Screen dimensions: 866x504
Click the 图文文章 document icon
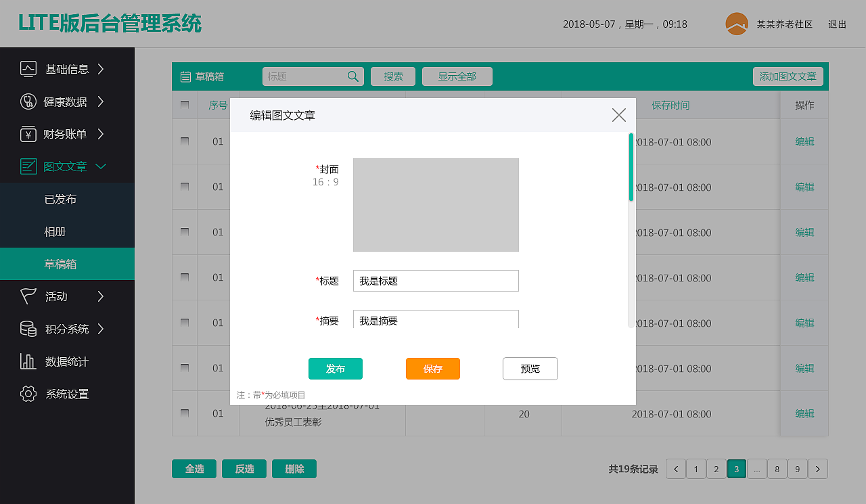point(28,166)
